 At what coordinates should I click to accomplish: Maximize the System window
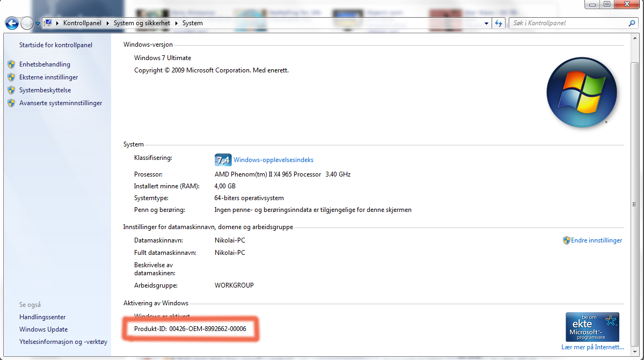click(x=606, y=4)
